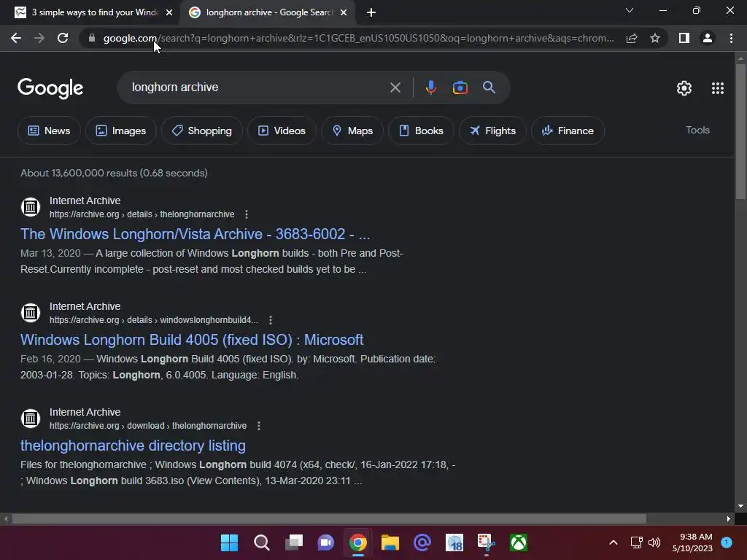Bookmark this tab with the star icon

655,38
